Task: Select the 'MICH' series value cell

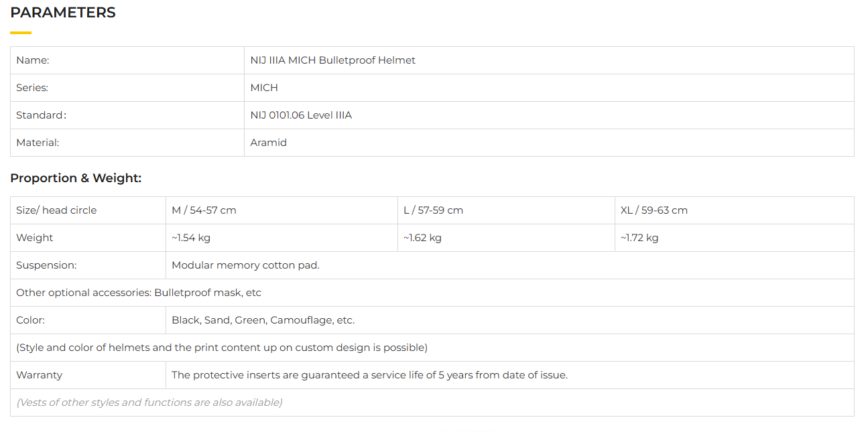Action: click(x=264, y=88)
